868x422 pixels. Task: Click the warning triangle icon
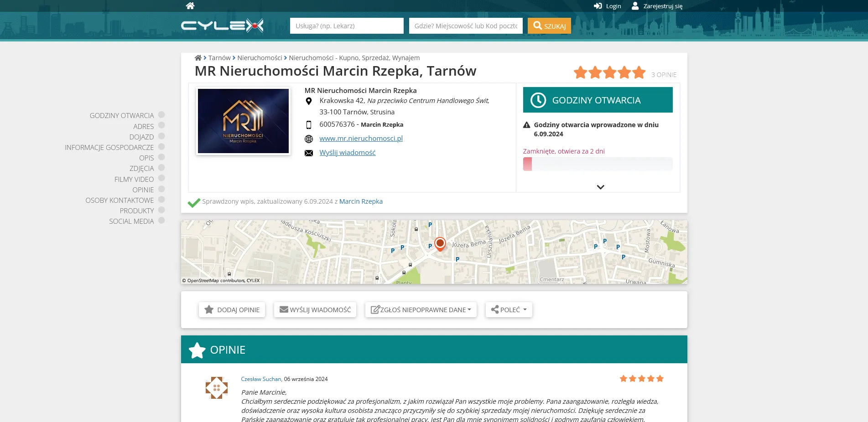tap(526, 125)
